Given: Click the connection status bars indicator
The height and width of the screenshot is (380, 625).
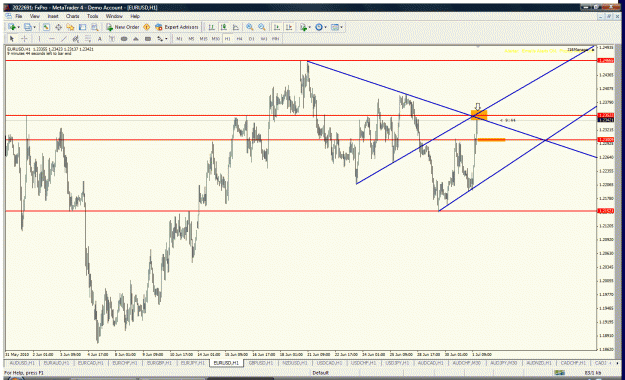Looking at the screenshot, I should [x=559, y=373].
